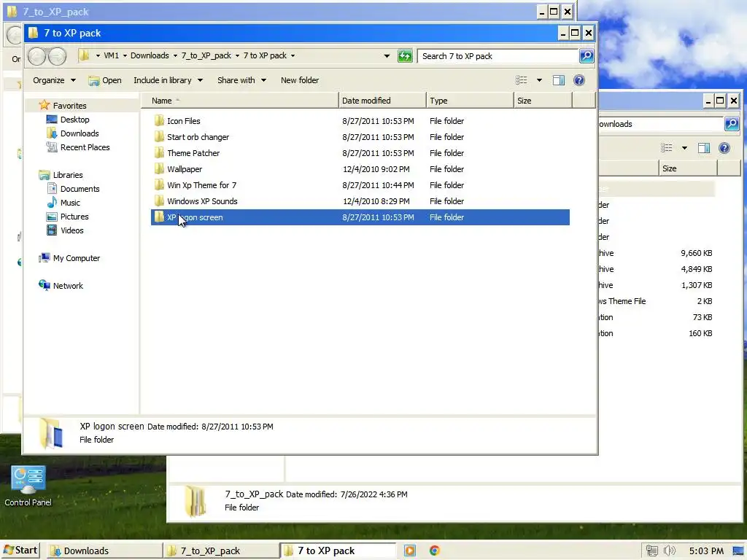Screen dimensions: 747x560
Task: Click the Open toolbar button
Action: click(105, 80)
